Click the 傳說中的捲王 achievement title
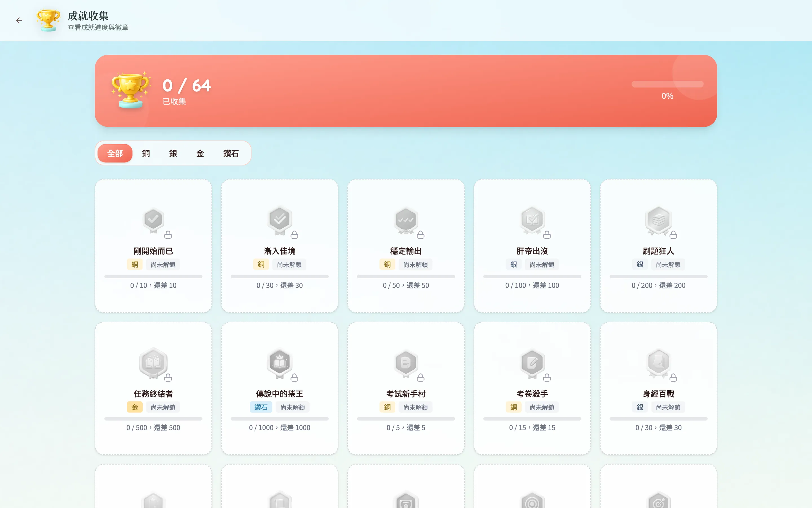The width and height of the screenshot is (812, 508). click(x=279, y=394)
